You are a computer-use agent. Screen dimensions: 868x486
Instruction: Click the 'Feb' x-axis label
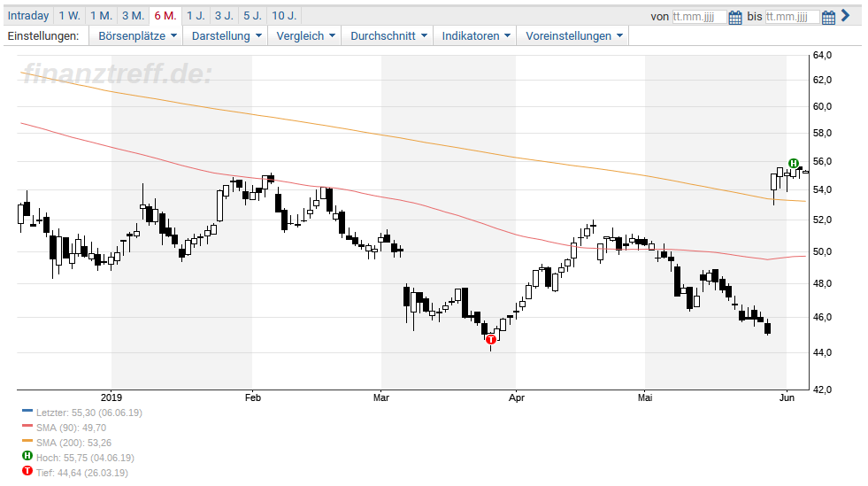[x=252, y=397]
